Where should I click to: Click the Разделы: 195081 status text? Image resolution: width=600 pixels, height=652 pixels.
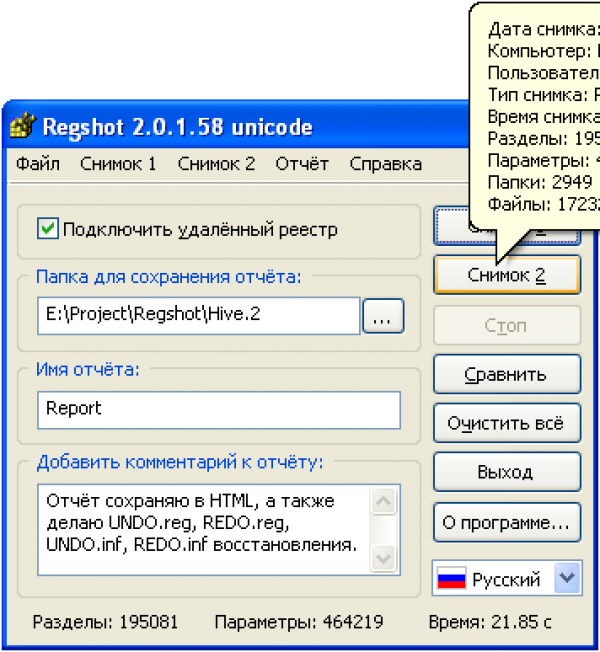pyautogui.click(x=105, y=622)
